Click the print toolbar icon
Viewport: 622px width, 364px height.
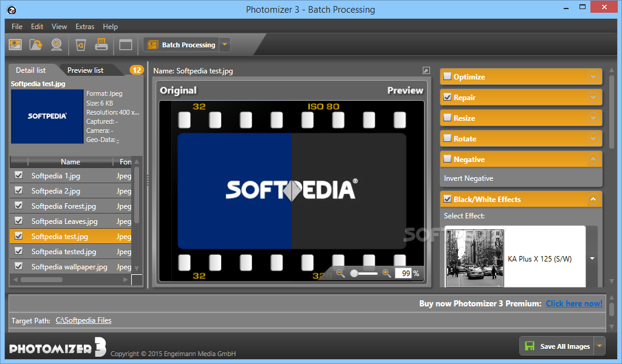coord(101,44)
